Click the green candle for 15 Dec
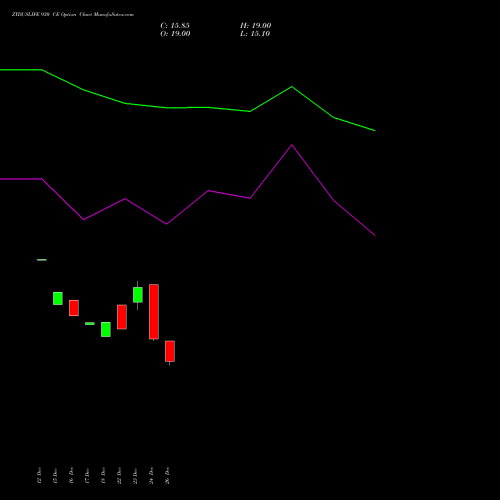 [x=58, y=298]
